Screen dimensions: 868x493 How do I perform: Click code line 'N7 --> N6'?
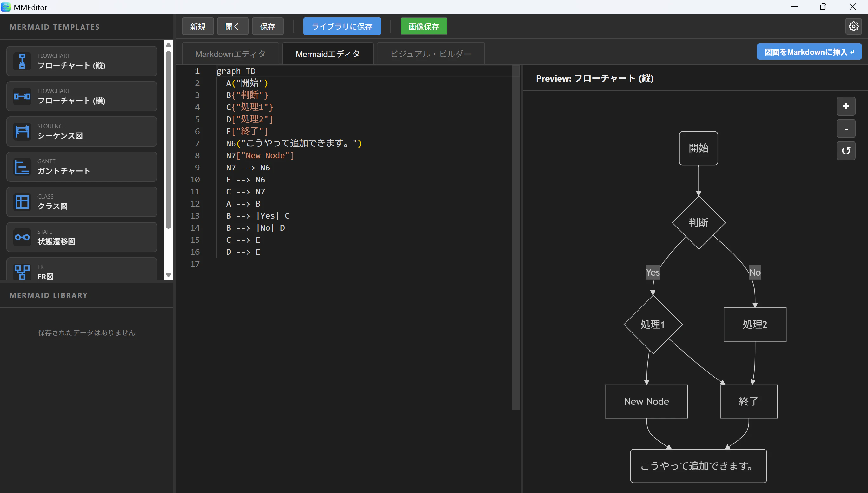(x=248, y=168)
